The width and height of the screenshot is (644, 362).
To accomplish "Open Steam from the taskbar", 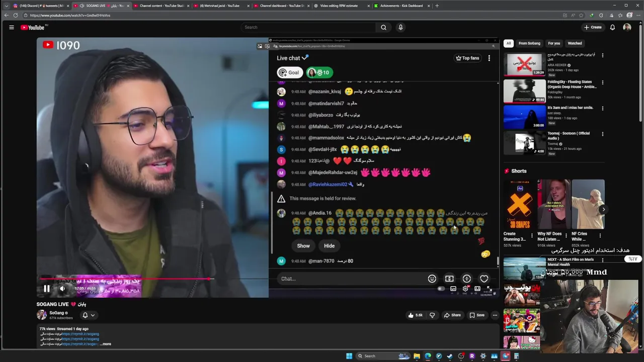I will click(450, 356).
